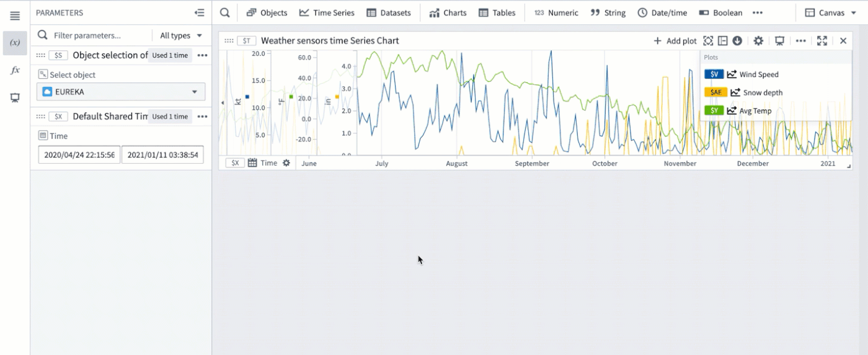The image size is (868, 355).
Task: Open the Time Series menu
Action: click(327, 12)
